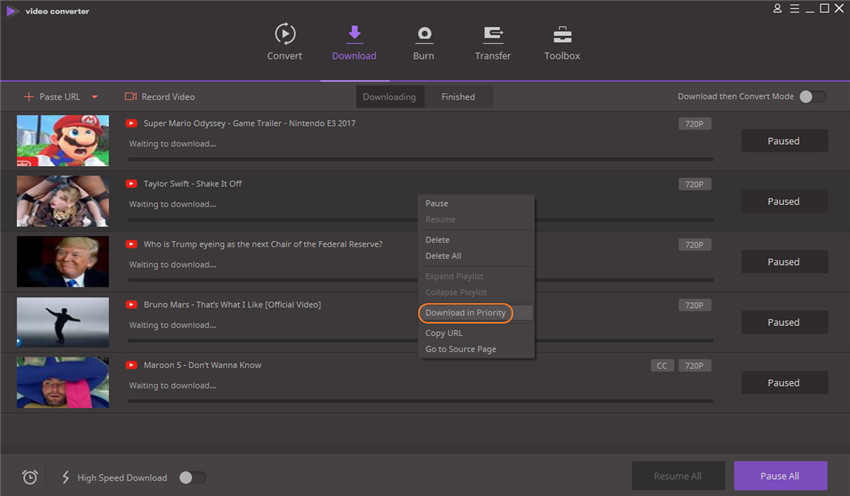Click 'Waiting to download...' under Super Mario Odyssey

172,144
